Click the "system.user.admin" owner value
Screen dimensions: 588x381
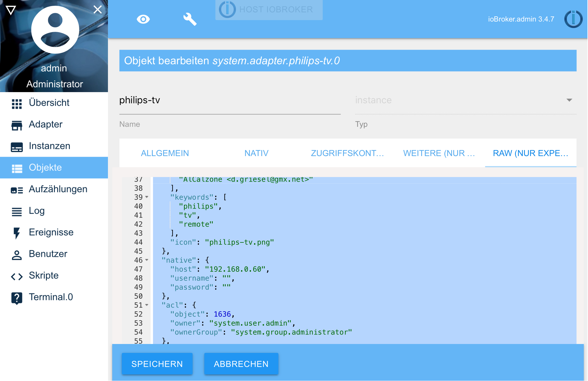click(x=250, y=323)
